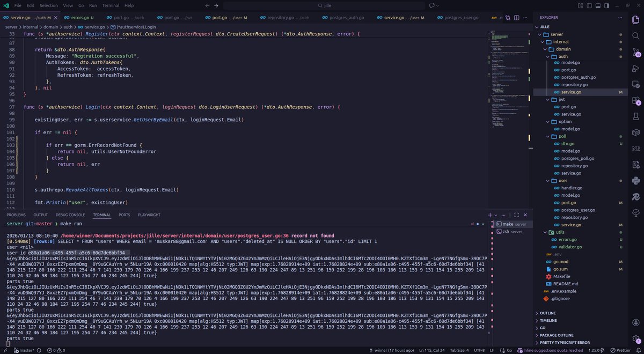Click the compare changes icon in editor toolbar
The image size is (644, 354).
pos(508,18)
